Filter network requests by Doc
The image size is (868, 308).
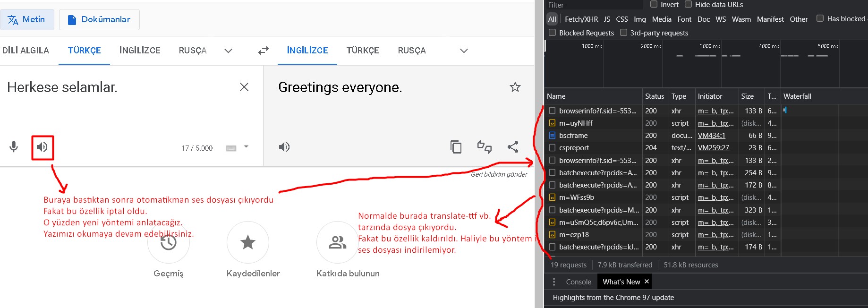click(x=704, y=19)
